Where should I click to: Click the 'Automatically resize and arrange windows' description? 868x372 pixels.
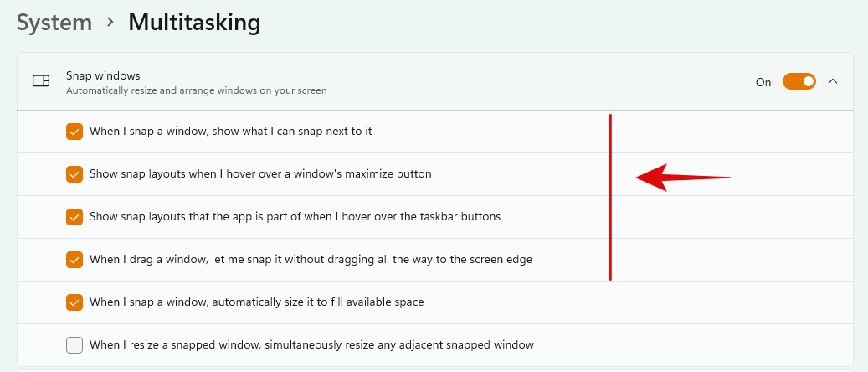click(x=196, y=90)
